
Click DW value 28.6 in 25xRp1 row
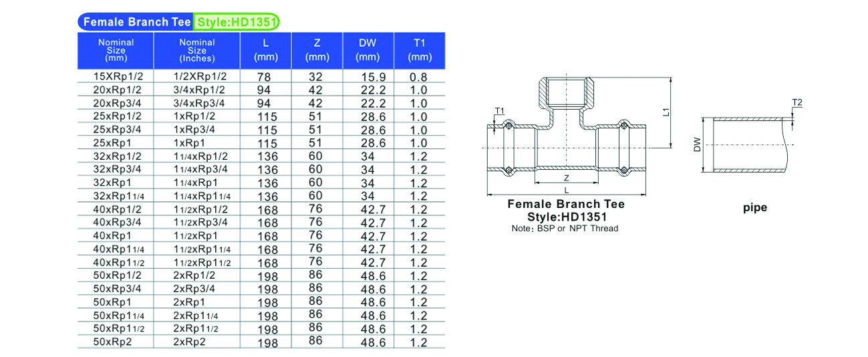pyautogui.click(x=374, y=143)
